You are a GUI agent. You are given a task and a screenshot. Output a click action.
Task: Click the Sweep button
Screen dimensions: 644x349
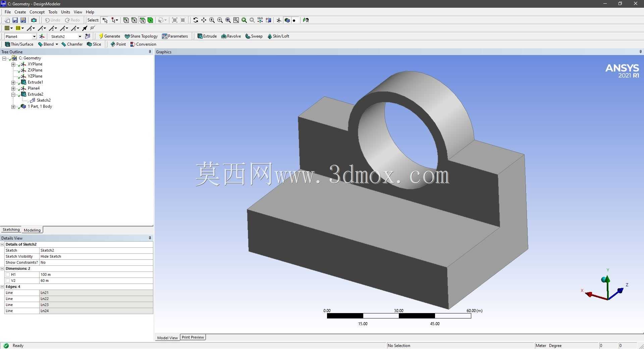pos(254,36)
